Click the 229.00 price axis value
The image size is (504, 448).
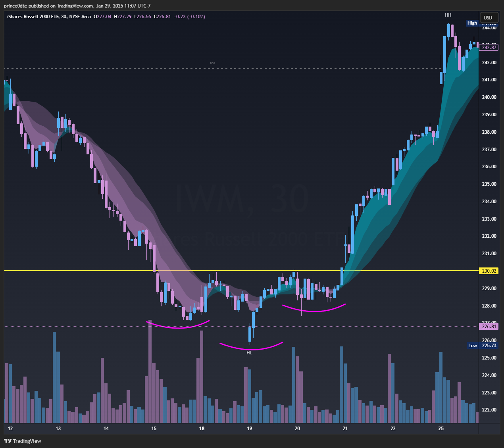(489, 288)
